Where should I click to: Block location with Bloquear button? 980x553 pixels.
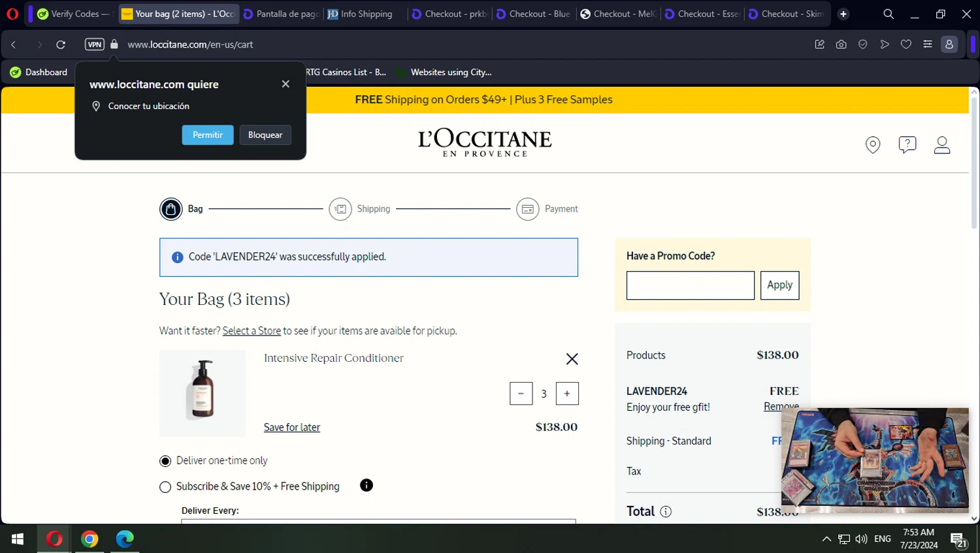tap(265, 134)
